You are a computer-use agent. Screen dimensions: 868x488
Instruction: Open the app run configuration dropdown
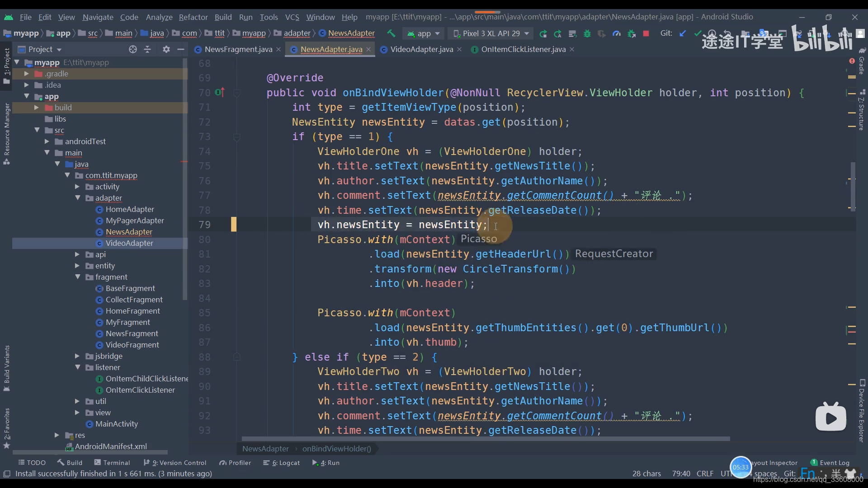click(424, 33)
